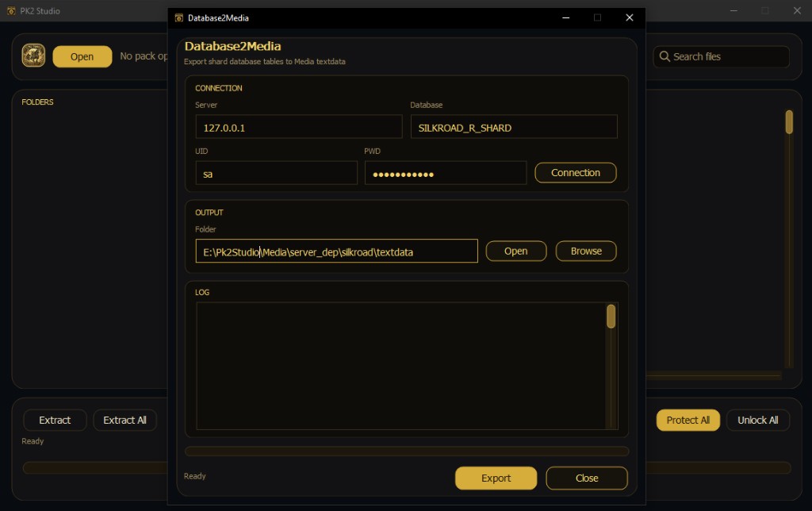Click the Extract button

coord(55,420)
